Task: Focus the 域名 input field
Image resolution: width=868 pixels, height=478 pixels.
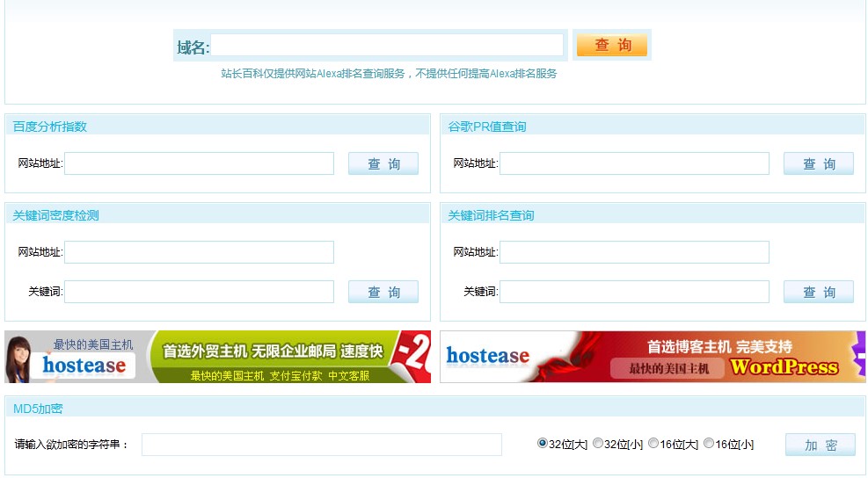Action: pyautogui.click(x=387, y=45)
